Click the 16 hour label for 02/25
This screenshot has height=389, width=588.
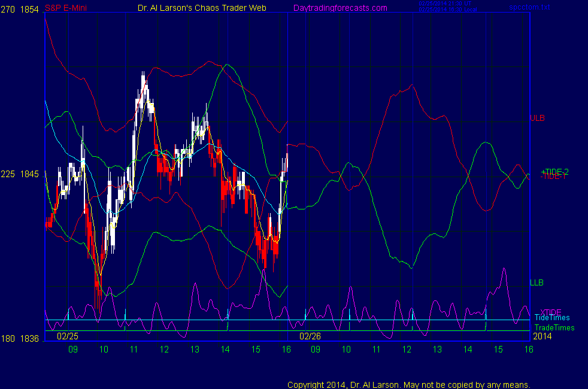pyautogui.click(x=286, y=350)
